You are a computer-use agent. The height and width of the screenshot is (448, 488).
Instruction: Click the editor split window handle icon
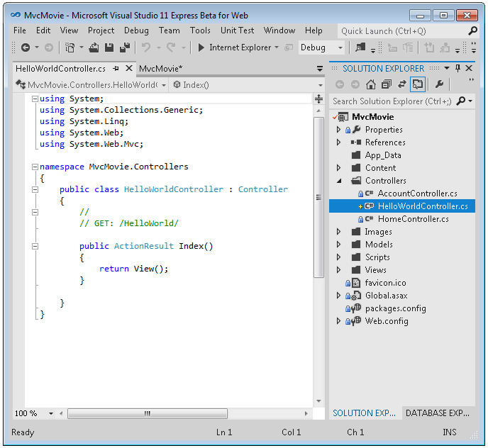click(x=318, y=99)
